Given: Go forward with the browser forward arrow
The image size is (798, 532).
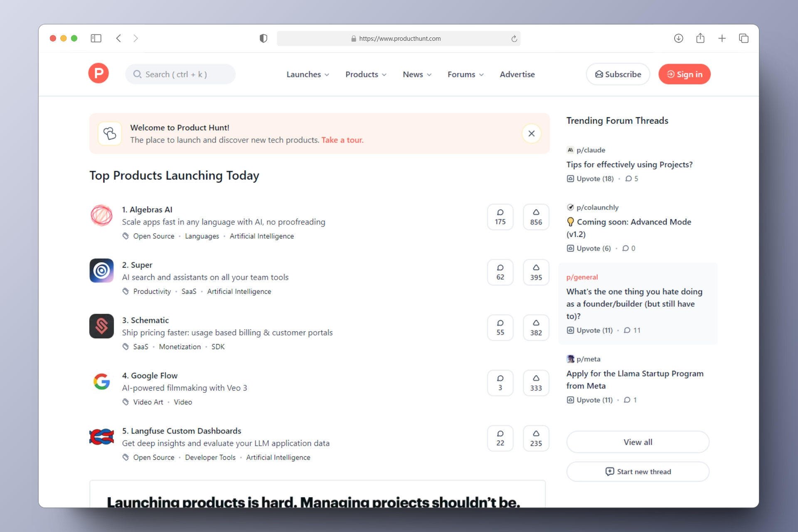Looking at the screenshot, I should 135,38.
